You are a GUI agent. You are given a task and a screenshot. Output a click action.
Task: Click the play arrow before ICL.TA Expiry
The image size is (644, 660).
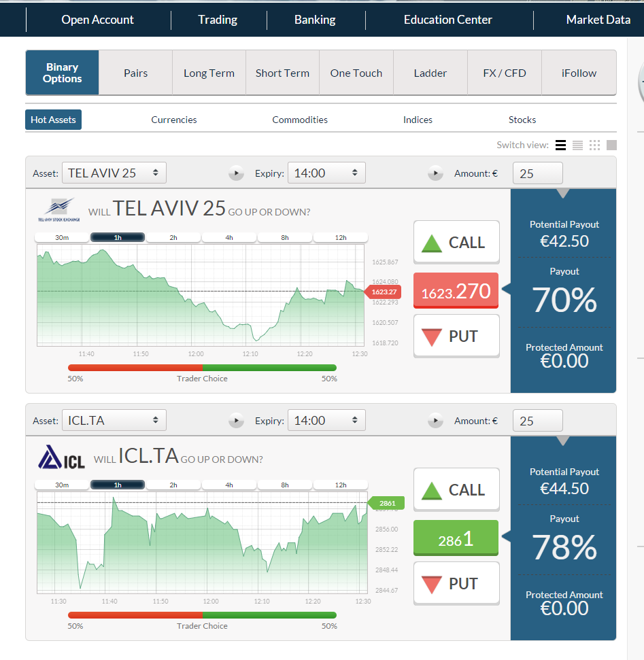[x=236, y=421]
